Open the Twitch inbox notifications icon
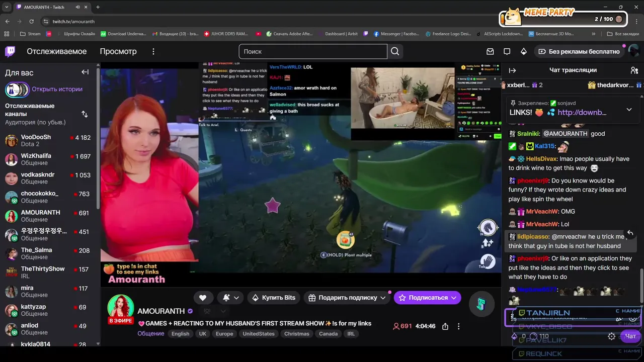 [x=490, y=51]
